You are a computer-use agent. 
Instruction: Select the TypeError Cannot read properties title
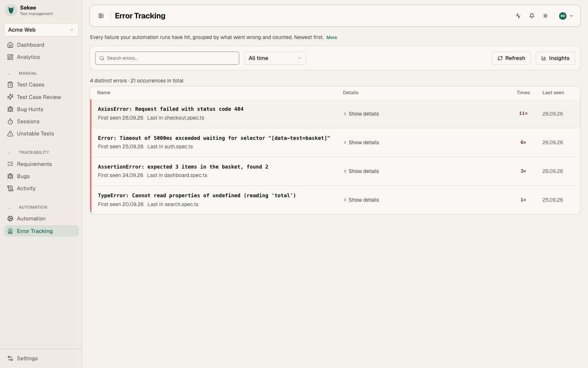(197, 195)
